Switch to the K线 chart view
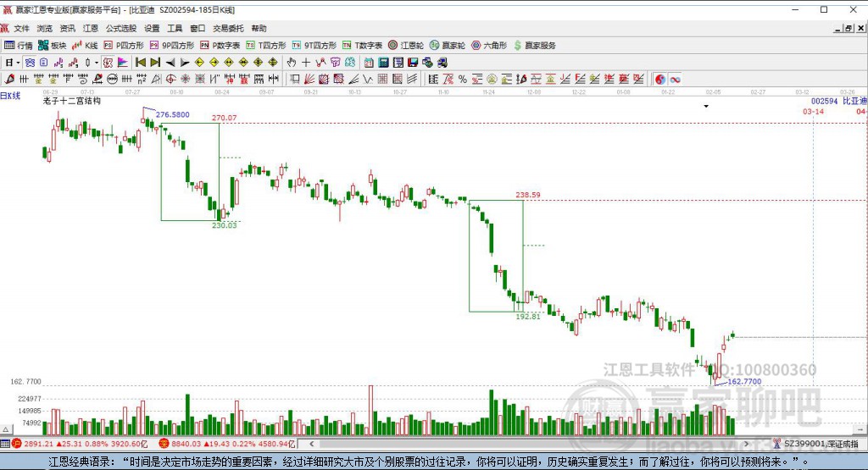Screen dimensions: 868x470 85,46
